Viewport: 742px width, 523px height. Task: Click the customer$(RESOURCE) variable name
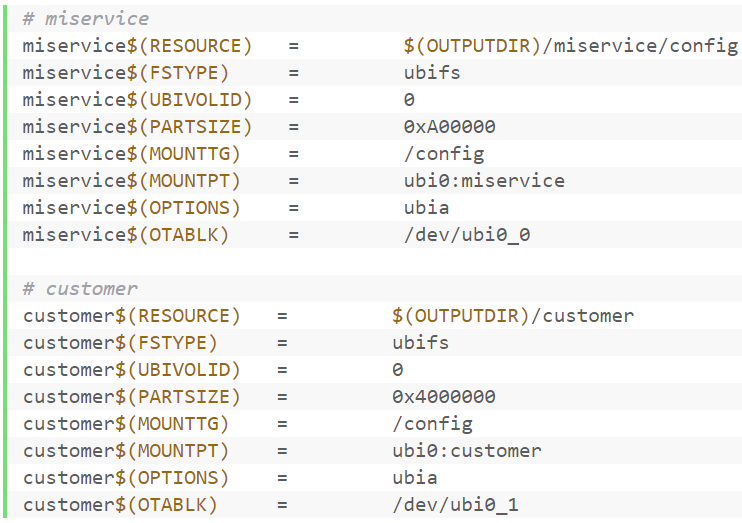132,316
